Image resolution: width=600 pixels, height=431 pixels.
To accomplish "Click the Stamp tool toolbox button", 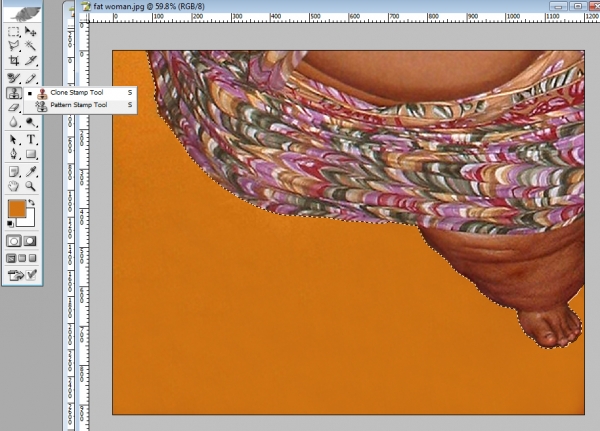I will [13, 93].
